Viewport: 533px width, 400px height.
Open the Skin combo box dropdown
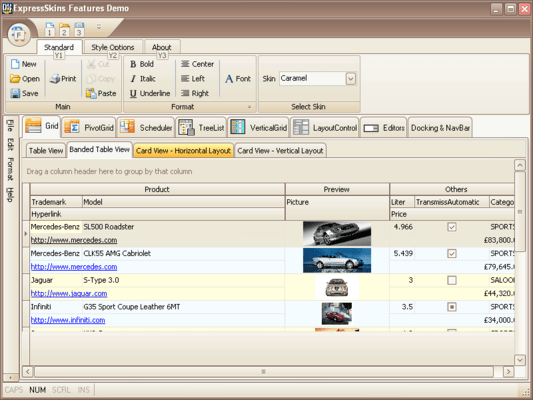(x=351, y=79)
